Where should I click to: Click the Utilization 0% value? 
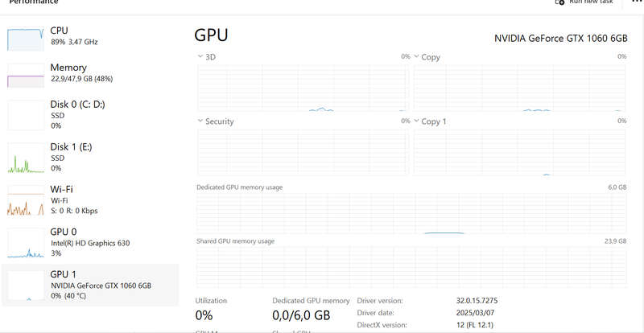[x=204, y=315]
